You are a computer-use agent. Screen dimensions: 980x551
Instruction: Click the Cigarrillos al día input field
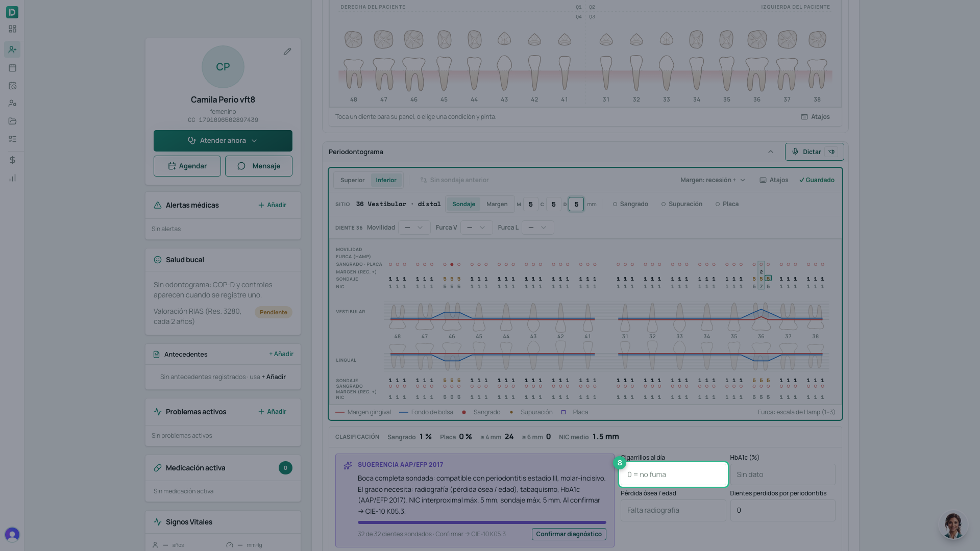673,474
